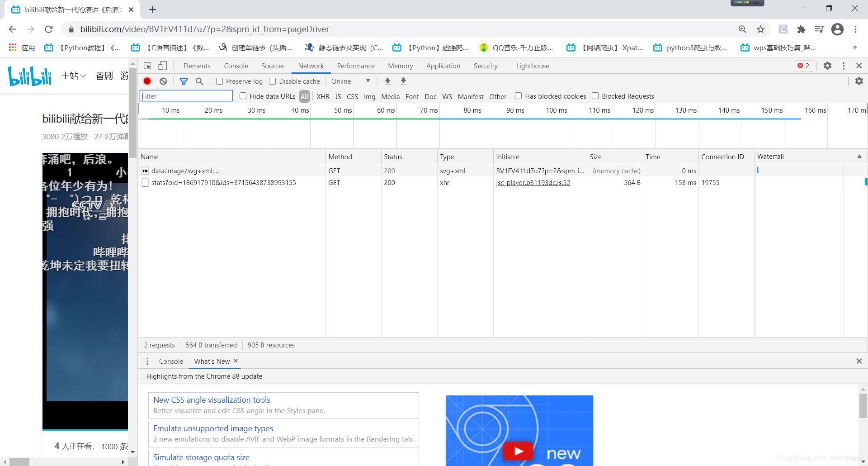The height and width of the screenshot is (466, 868).
Task: Toggle the network filter funnel icon
Action: tap(184, 81)
